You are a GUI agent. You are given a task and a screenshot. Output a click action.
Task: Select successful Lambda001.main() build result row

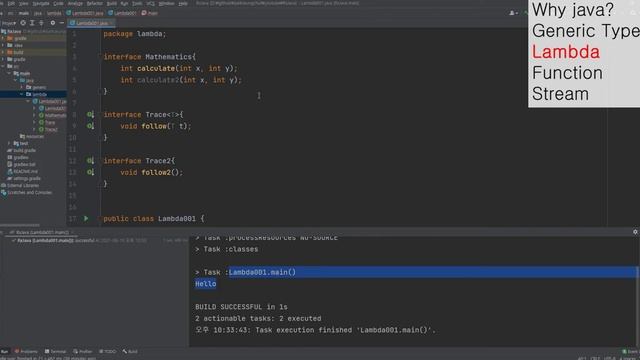(x=80, y=241)
